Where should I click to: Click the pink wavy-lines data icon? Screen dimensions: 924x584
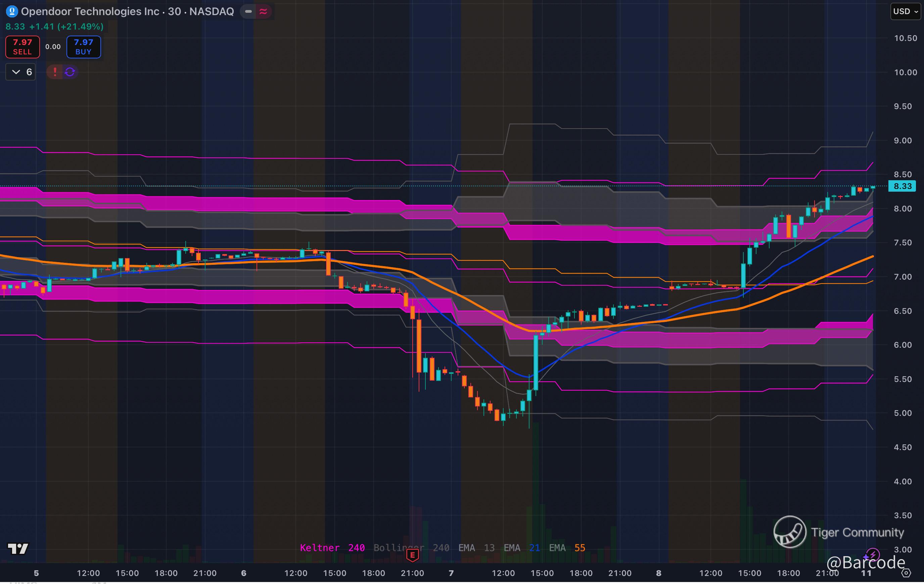(x=263, y=11)
